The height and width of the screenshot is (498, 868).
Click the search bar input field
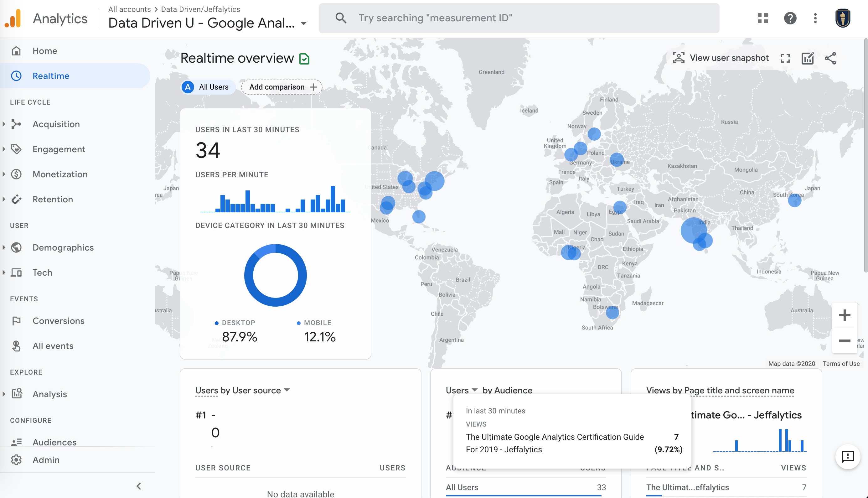pos(519,18)
